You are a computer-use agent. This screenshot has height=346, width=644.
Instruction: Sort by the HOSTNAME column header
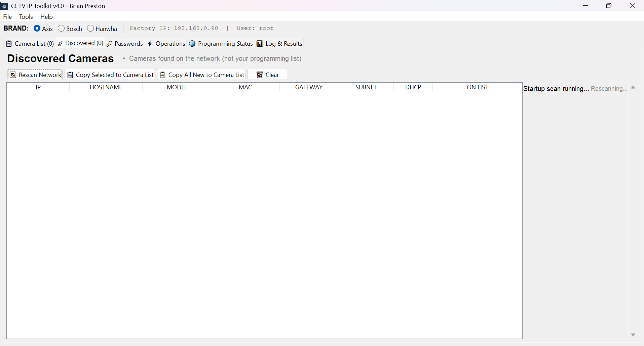(x=106, y=87)
